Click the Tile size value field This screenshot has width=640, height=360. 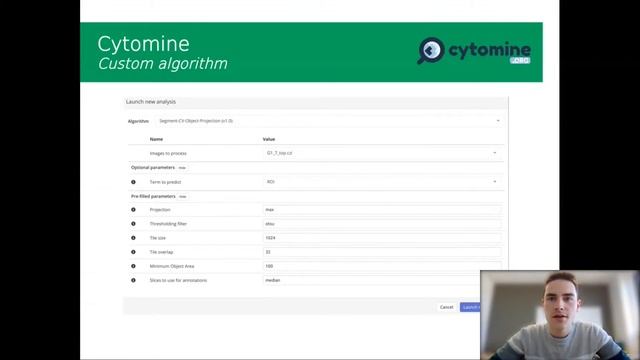point(382,238)
